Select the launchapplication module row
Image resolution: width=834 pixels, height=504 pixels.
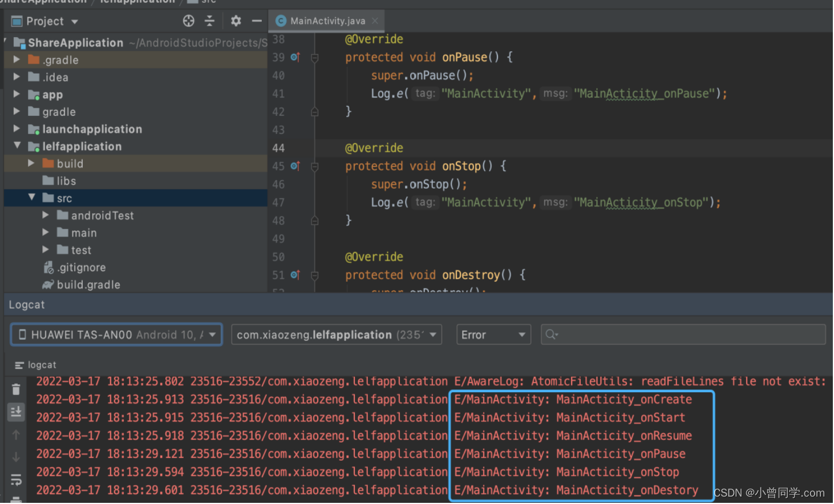[136, 129]
